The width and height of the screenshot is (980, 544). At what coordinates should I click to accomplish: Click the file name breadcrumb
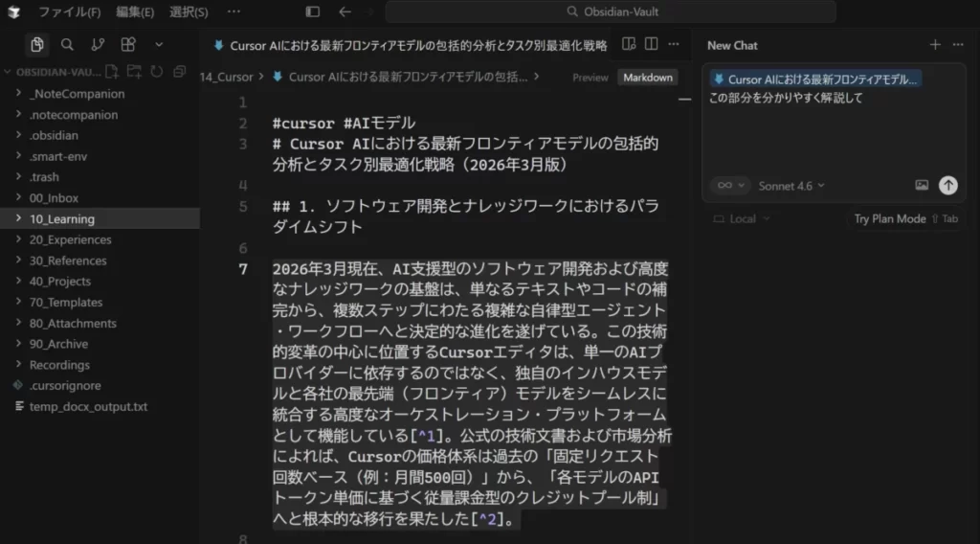click(408, 77)
